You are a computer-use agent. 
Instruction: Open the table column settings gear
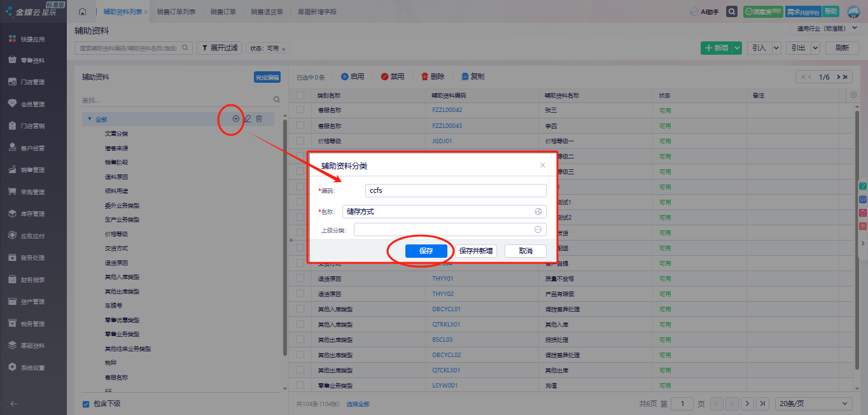853,95
